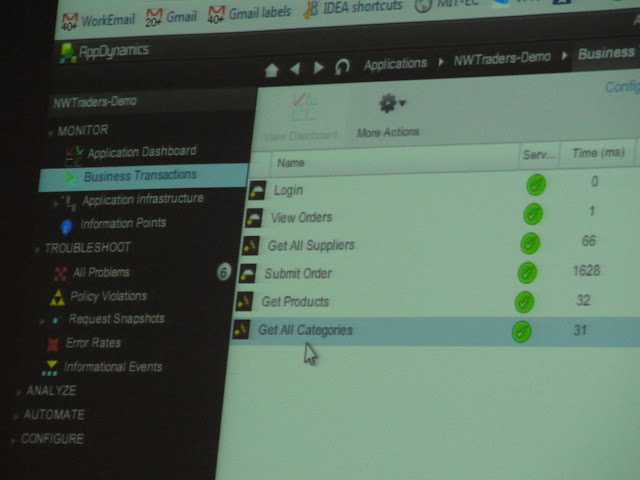
Task: Open the IDEA shortcuts bookmark
Action: [353, 8]
